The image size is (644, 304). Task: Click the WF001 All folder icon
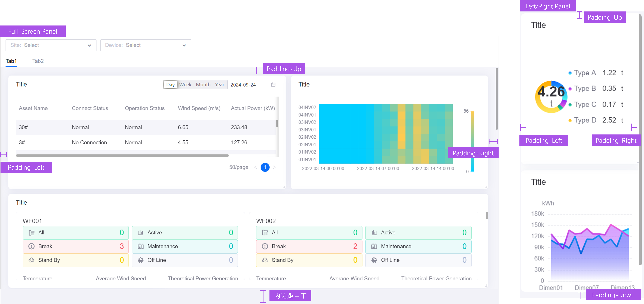[x=31, y=233]
